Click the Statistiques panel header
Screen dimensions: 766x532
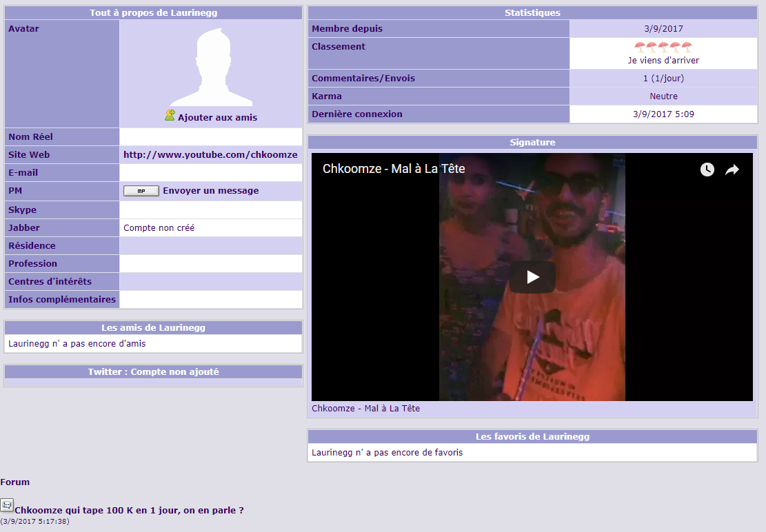[532, 13]
